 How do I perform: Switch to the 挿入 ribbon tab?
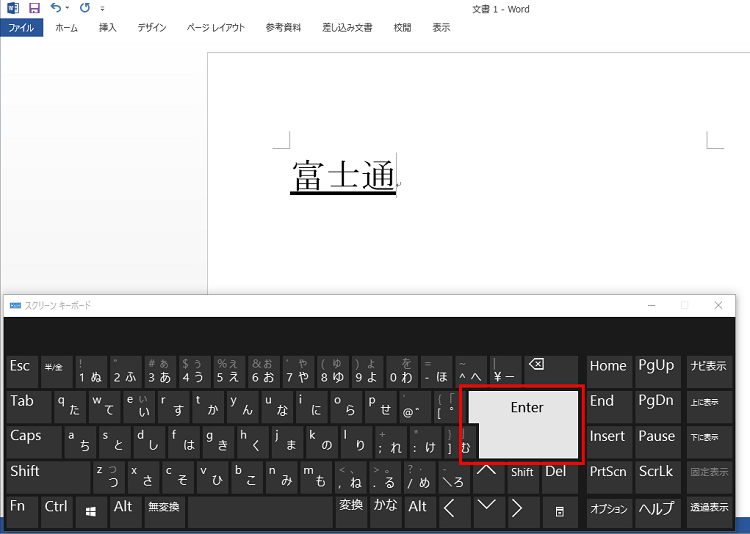(108, 28)
